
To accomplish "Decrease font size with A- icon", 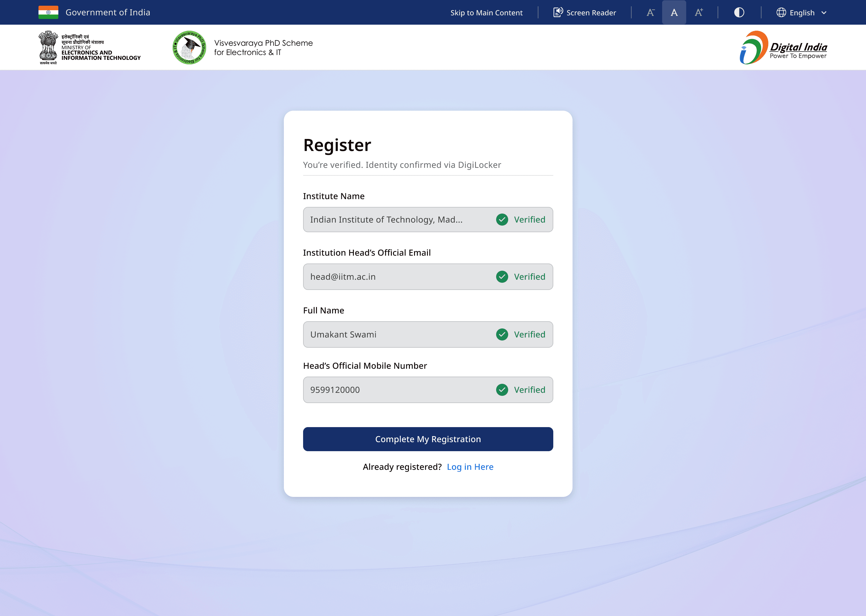I will coord(651,13).
